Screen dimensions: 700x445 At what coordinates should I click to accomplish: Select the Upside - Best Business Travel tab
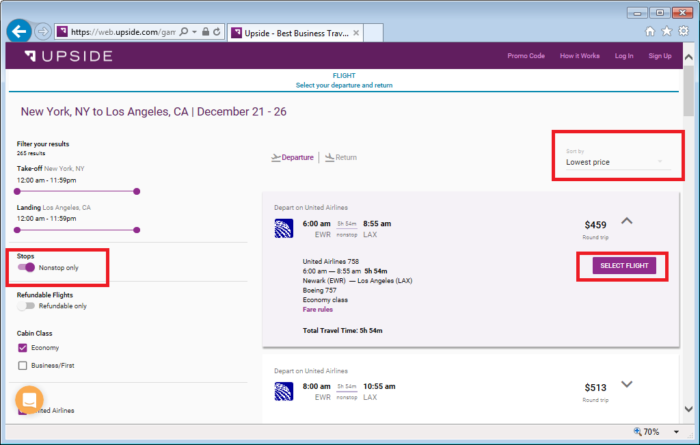[296, 33]
